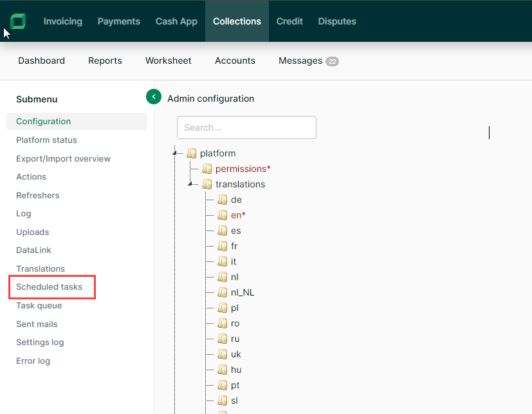Viewport: 532px width, 414px height.
Task: Open the Disputes top menu
Action: (x=336, y=21)
